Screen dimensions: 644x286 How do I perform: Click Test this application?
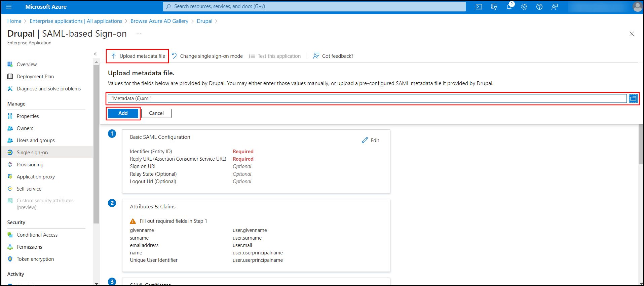pos(275,56)
